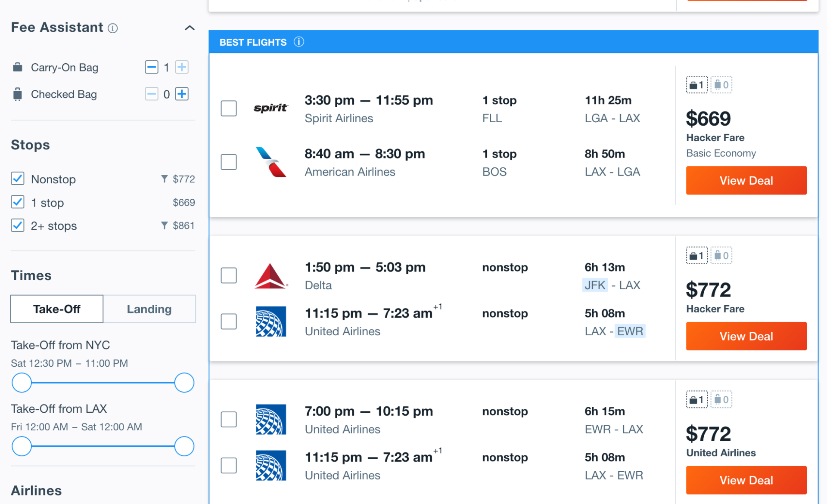Screen dimensions: 827x504
Task: Click the Delta airline logo
Action: 271,276
